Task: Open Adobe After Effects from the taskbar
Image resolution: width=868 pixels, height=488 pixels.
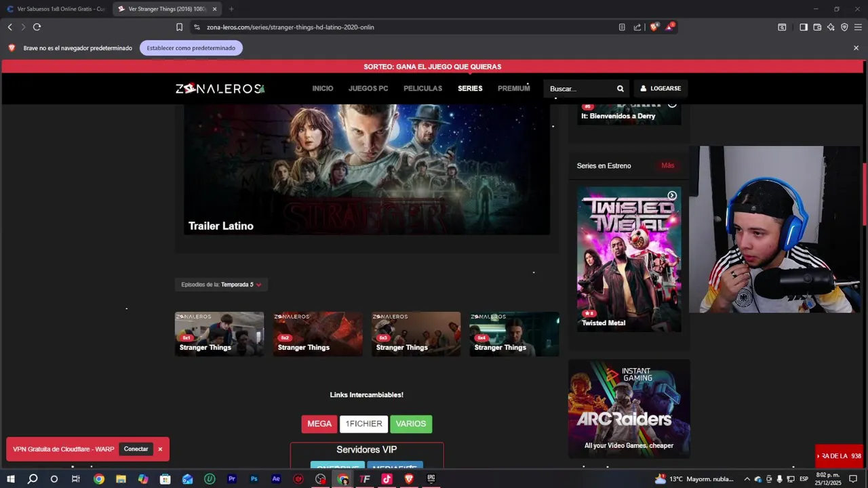Action: [x=276, y=479]
